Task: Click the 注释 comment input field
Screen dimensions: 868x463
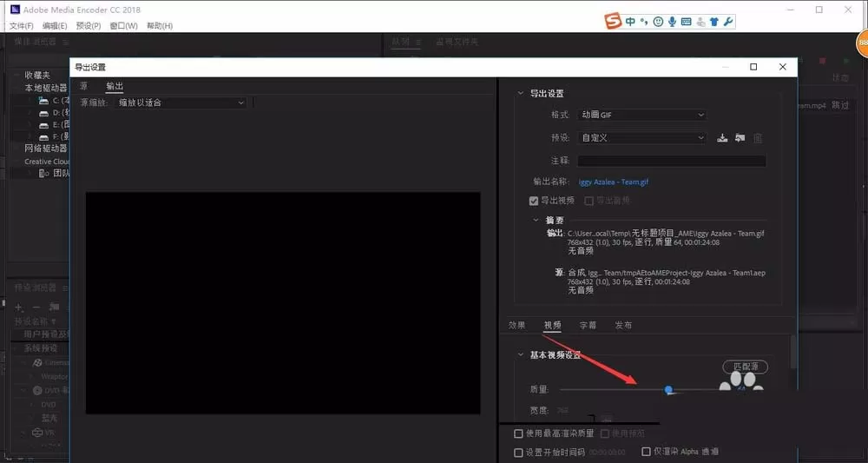Action: point(672,161)
